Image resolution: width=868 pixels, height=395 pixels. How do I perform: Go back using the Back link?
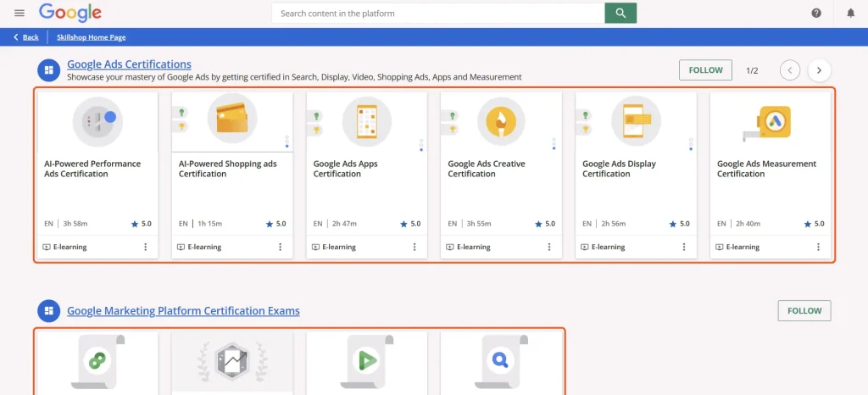(26, 37)
